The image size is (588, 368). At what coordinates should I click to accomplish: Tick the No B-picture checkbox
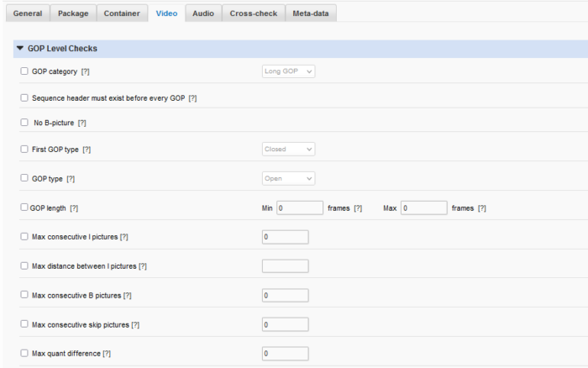[24, 123]
